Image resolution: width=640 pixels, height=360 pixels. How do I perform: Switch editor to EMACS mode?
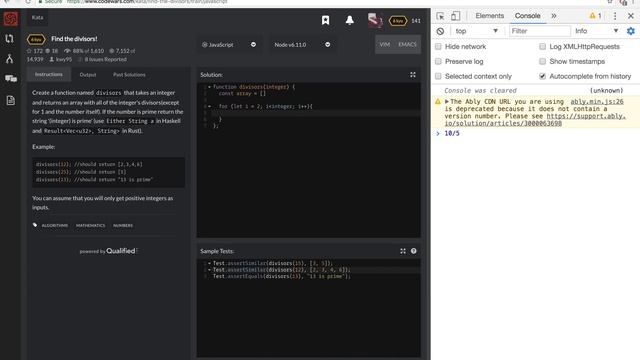point(407,44)
